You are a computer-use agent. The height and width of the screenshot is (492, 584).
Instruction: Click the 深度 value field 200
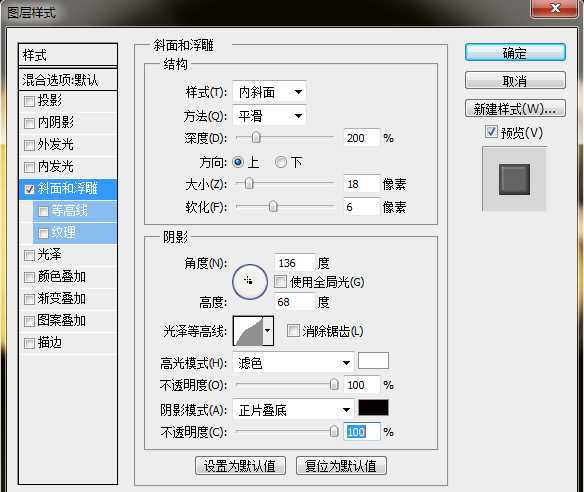(x=362, y=138)
